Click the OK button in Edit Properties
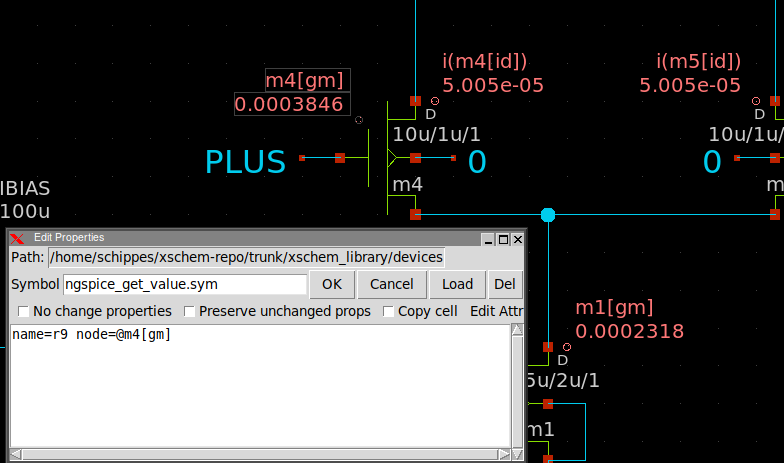The width and height of the screenshot is (784, 463). pyautogui.click(x=332, y=285)
